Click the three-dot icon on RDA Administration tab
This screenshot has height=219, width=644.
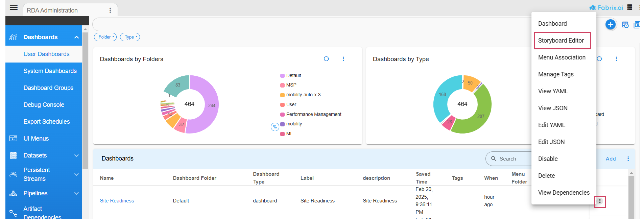pos(110,10)
